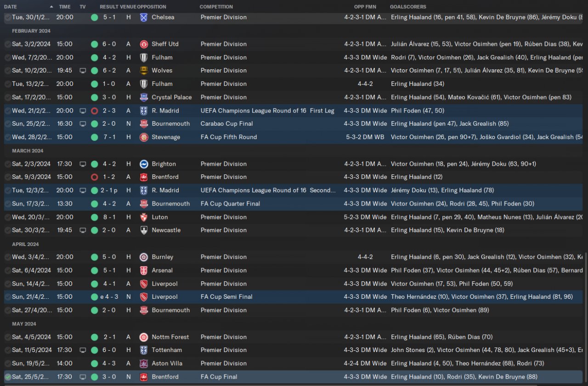Click the TV icon in the Brighton row

click(x=83, y=164)
